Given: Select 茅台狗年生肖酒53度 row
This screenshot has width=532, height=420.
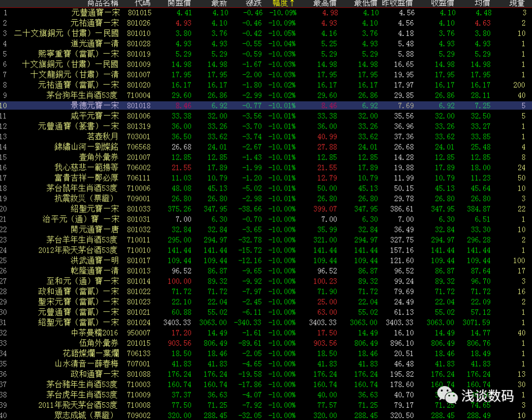Looking at the screenshot, I should 266,96.
